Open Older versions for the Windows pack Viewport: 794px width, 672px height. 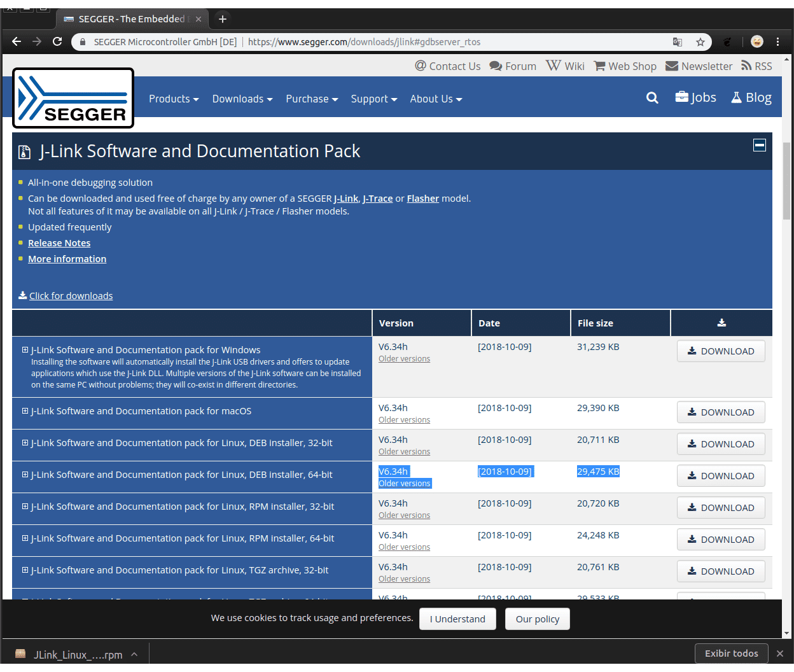[404, 359]
